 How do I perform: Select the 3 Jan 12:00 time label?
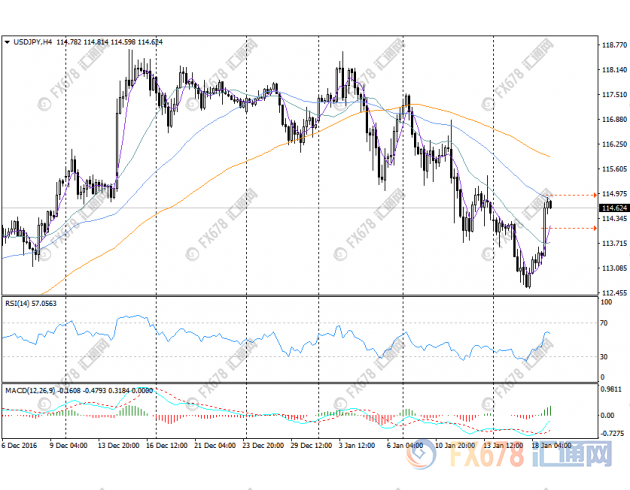tap(357, 446)
